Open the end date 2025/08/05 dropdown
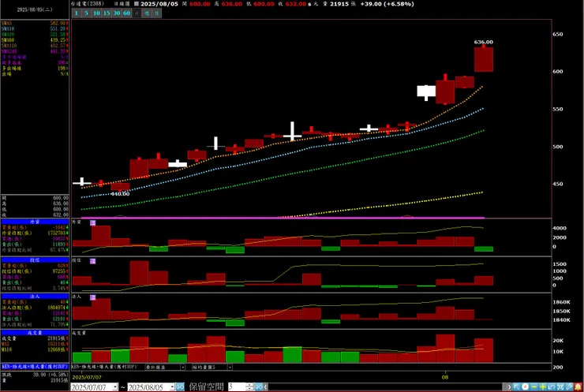The image size is (584, 392). [x=172, y=387]
